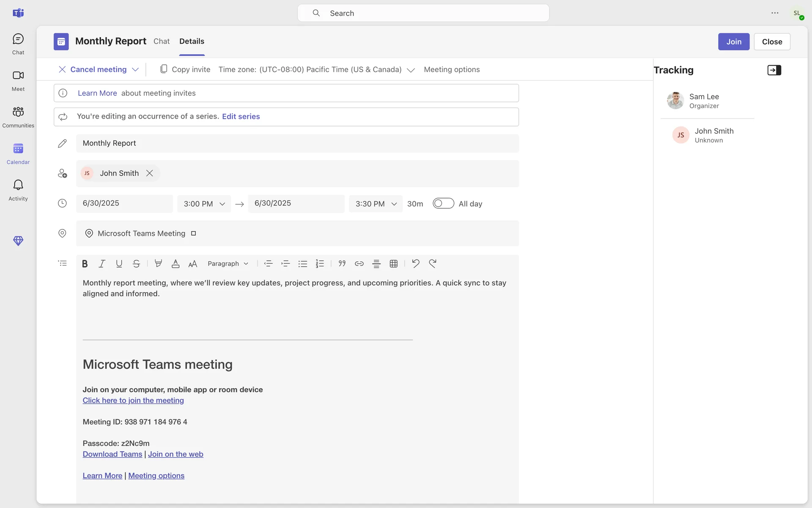Open Meeting options in toolbar

[x=451, y=69]
